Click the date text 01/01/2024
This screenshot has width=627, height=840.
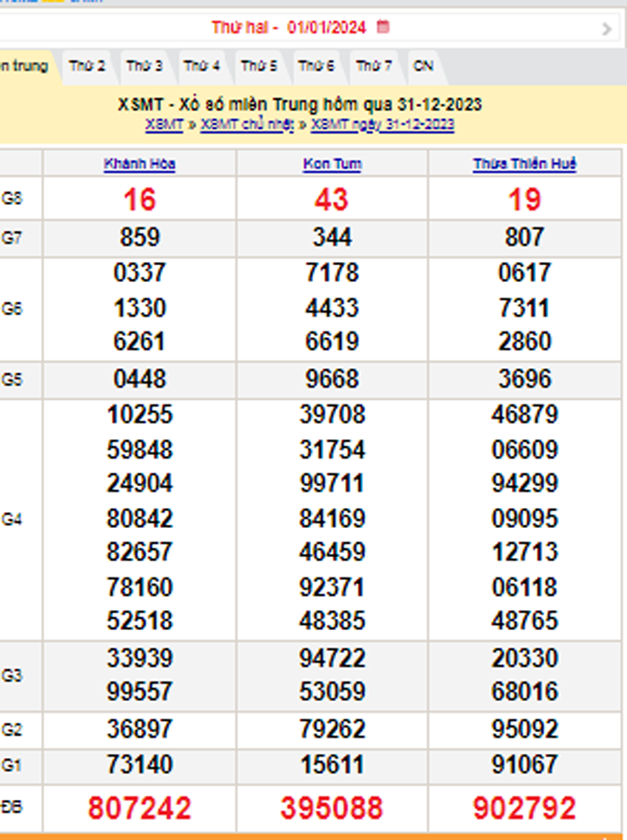pos(326,28)
